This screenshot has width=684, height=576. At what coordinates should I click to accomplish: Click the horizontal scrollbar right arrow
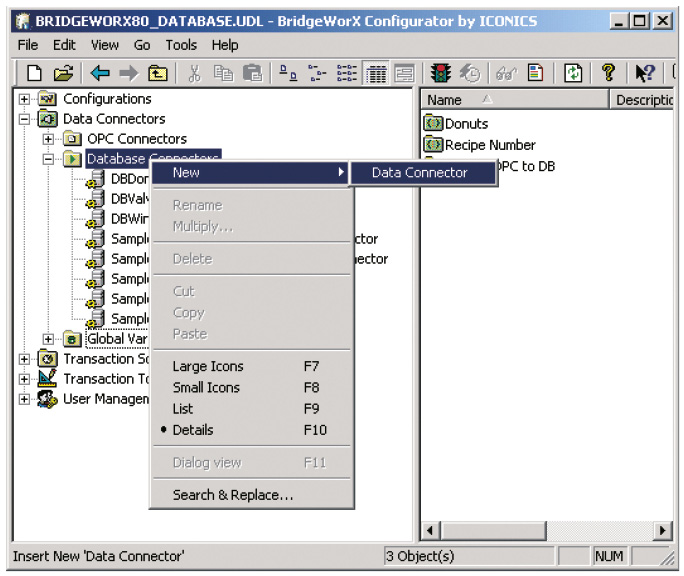coord(663,531)
